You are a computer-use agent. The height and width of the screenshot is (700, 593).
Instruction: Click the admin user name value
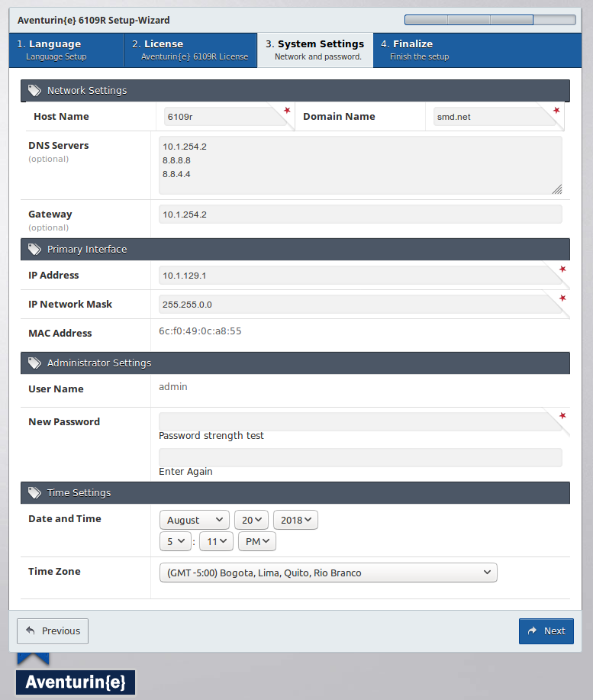[x=173, y=386]
